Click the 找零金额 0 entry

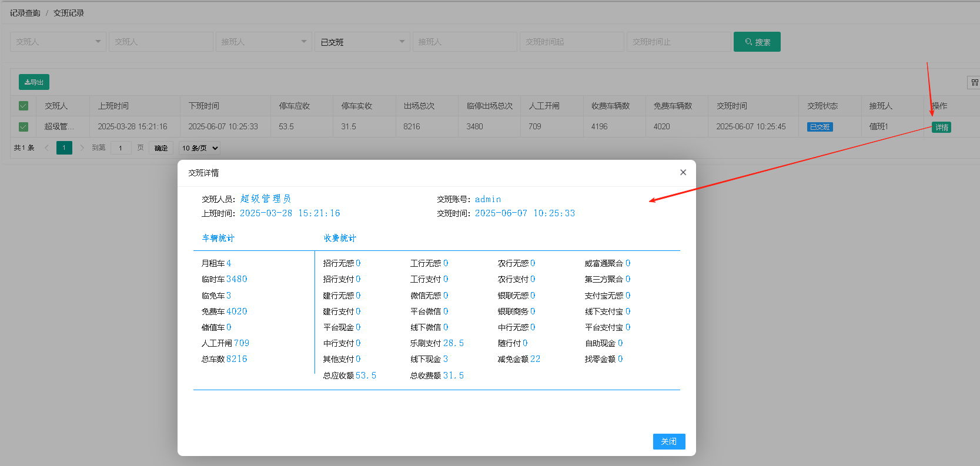point(604,359)
